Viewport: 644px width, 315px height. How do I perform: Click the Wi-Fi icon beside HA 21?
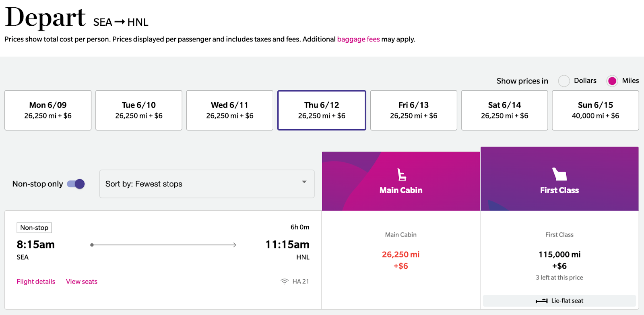pyautogui.click(x=285, y=281)
